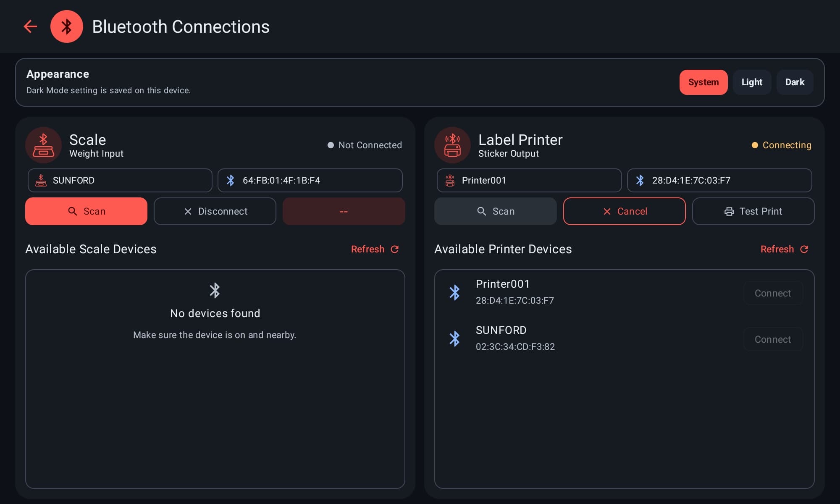Click the 'Make sure the device is on' hint
This screenshot has width=840, height=504.
[x=215, y=335]
